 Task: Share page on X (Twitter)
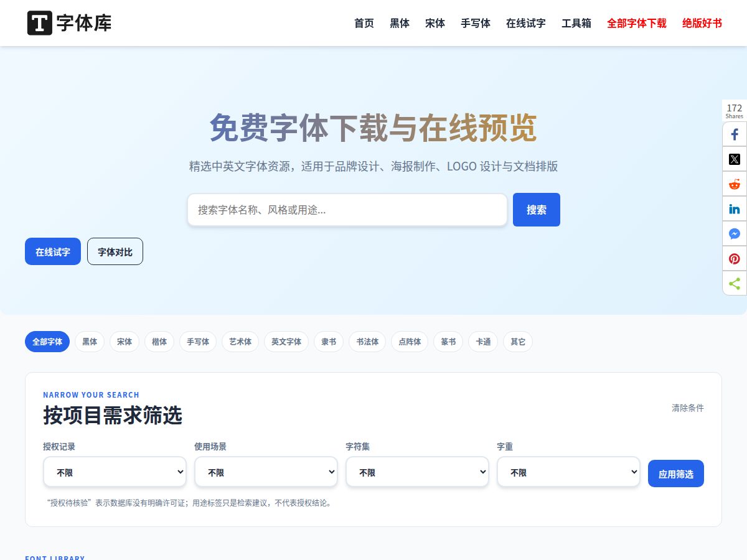point(735,159)
